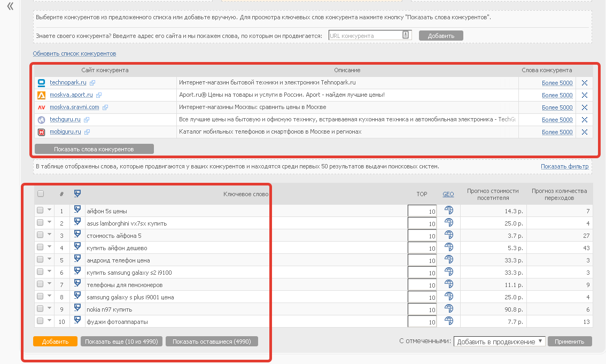This screenshot has width=606, height=364.
Task: Open external link icon beside techguru.ru
Action: click(x=87, y=120)
